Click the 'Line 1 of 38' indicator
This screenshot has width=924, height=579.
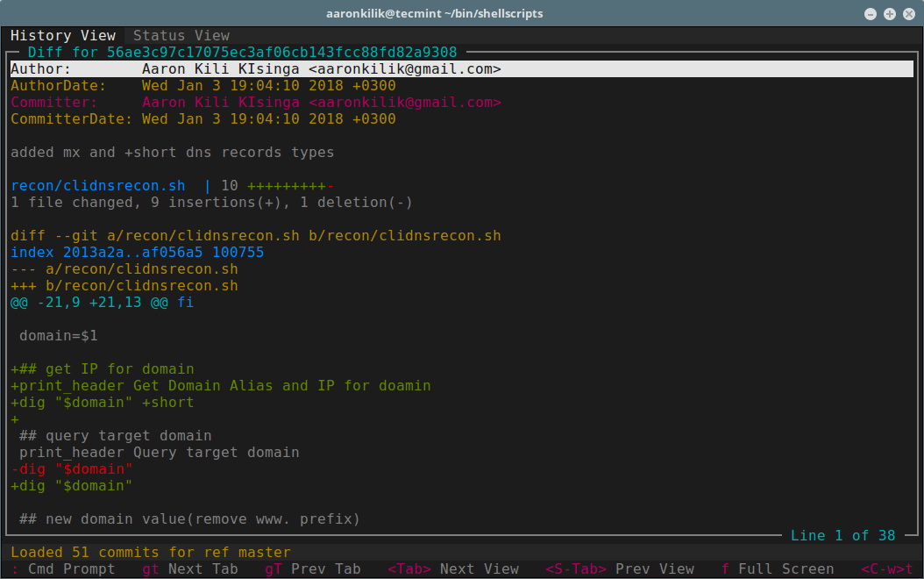click(842, 535)
